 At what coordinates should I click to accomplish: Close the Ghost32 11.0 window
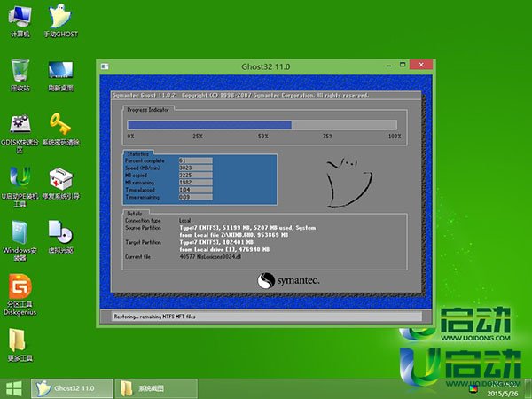[x=421, y=65]
